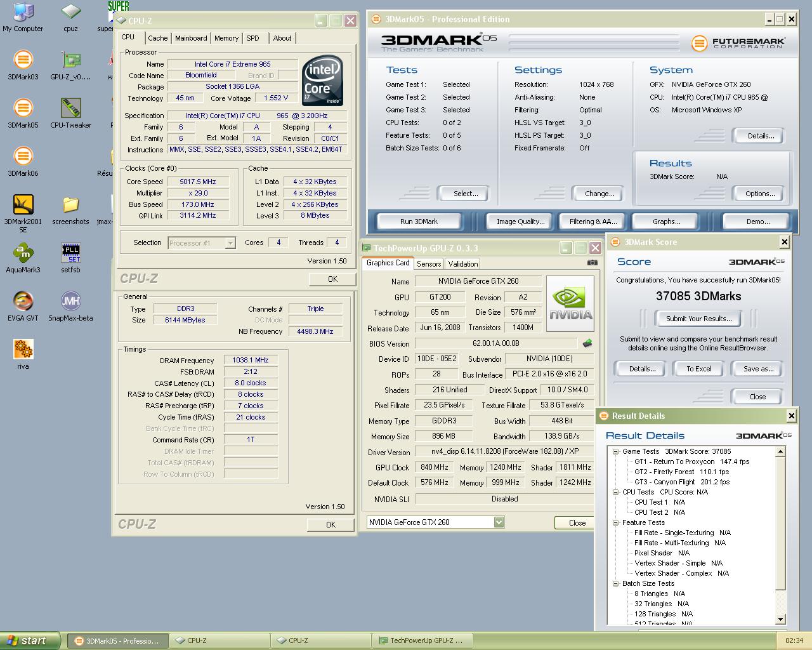
Task: Click Details in the 3DMark Score window
Action: point(642,369)
